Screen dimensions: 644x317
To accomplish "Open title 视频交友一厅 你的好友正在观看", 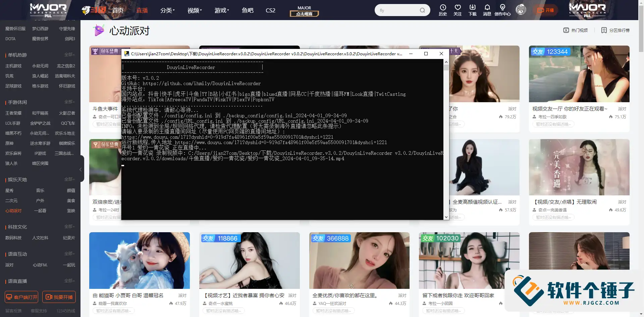I will pos(570,109).
